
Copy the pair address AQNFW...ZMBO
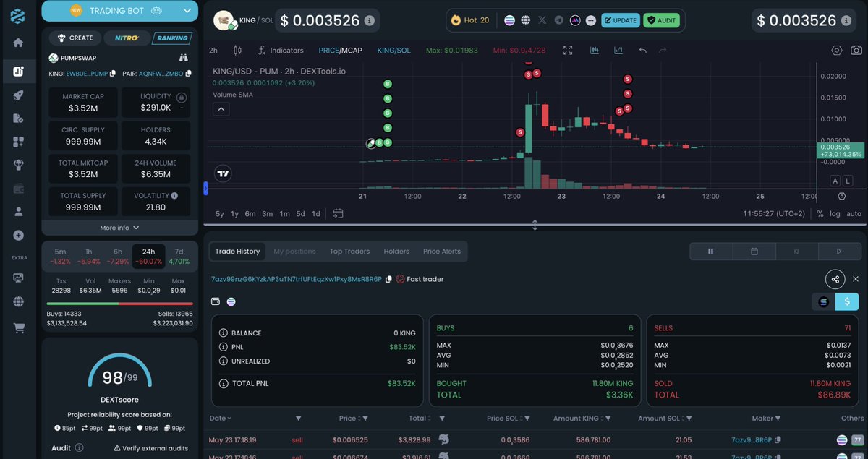point(189,73)
